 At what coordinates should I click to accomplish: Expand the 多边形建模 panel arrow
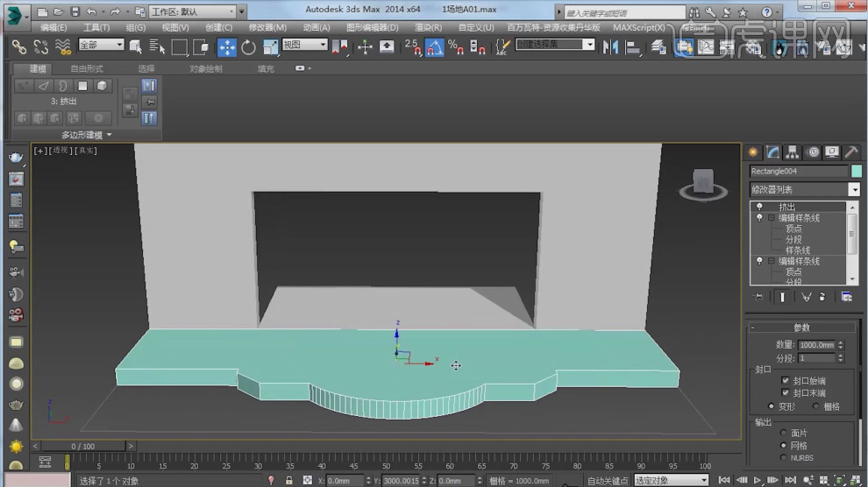[x=109, y=135]
